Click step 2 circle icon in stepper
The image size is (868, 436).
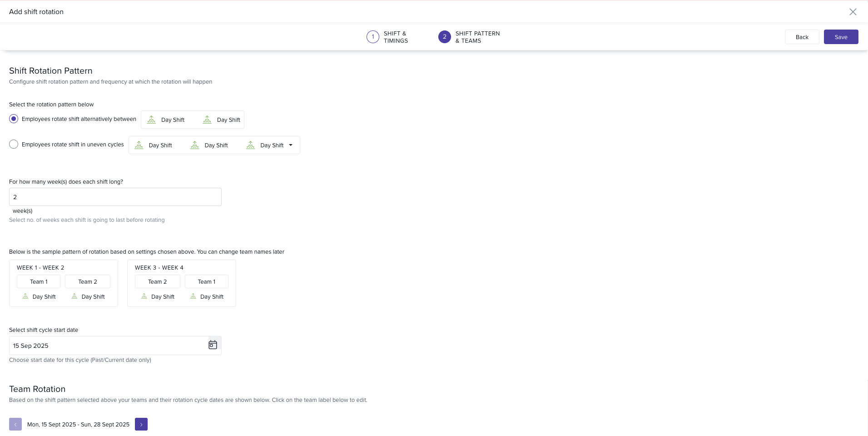(444, 37)
